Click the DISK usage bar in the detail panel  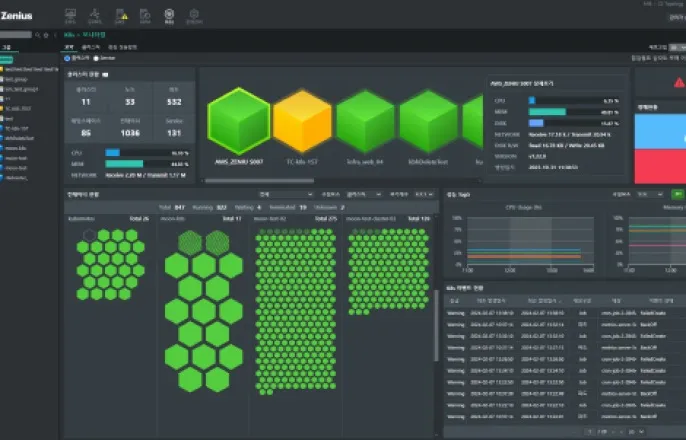(536, 123)
